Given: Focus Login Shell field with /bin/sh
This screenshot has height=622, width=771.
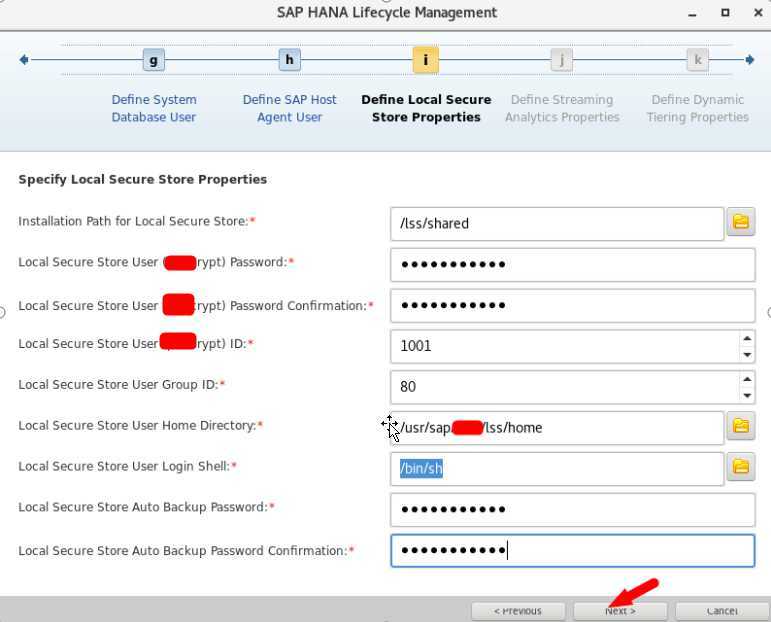Looking at the screenshot, I should coord(557,469).
